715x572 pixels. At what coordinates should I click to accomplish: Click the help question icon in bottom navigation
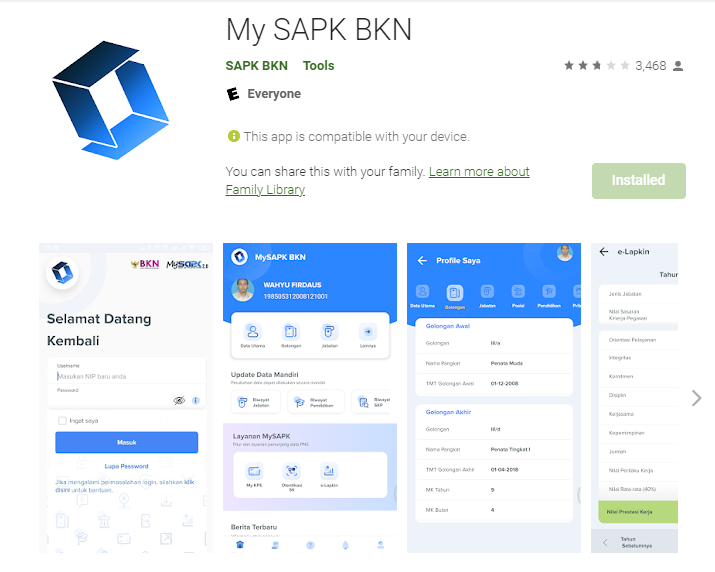310,545
